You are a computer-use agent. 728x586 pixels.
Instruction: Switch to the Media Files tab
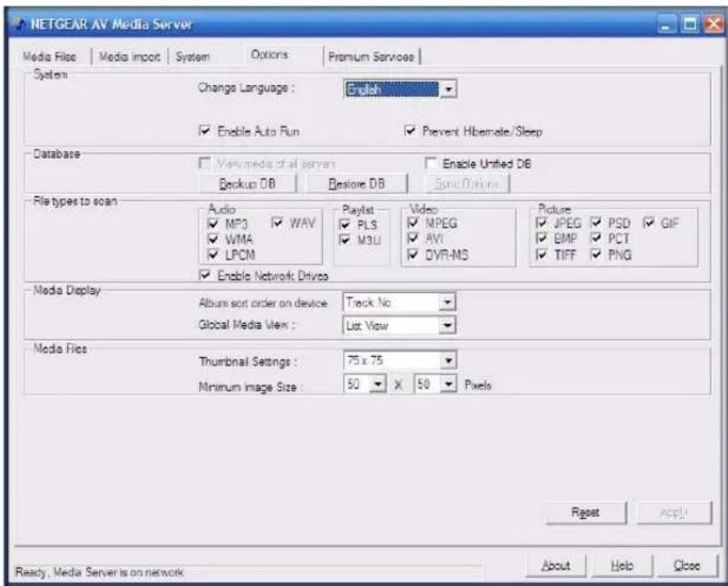point(50,57)
